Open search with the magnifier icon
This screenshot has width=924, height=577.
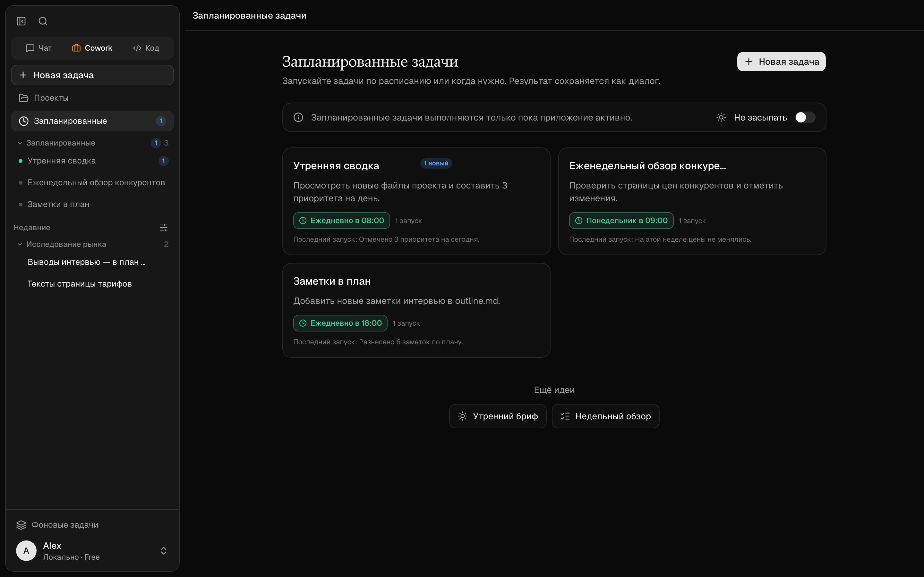point(43,21)
